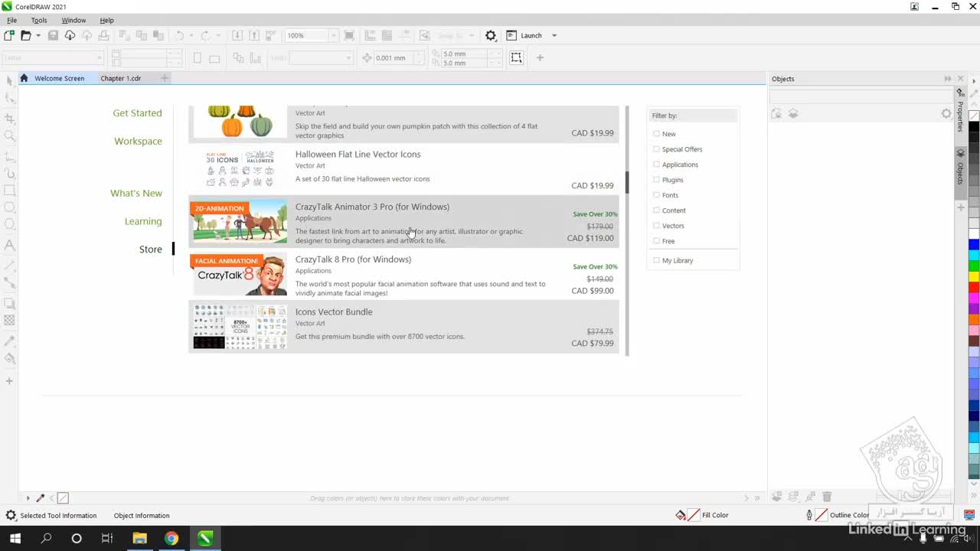Image resolution: width=980 pixels, height=551 pixels.
Task: Open the Options gear in toolbar
Action: pos(491,35)
